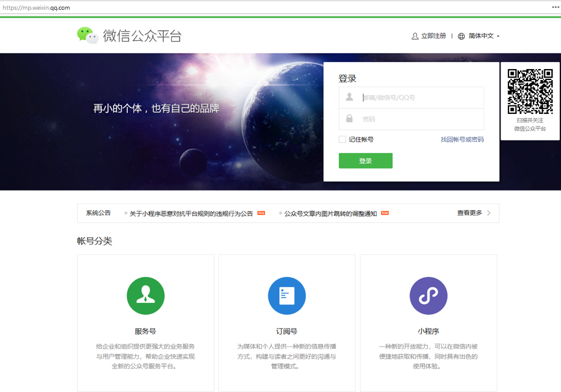
Task: Open the browser three-dot menu
Action: [555, 7]
